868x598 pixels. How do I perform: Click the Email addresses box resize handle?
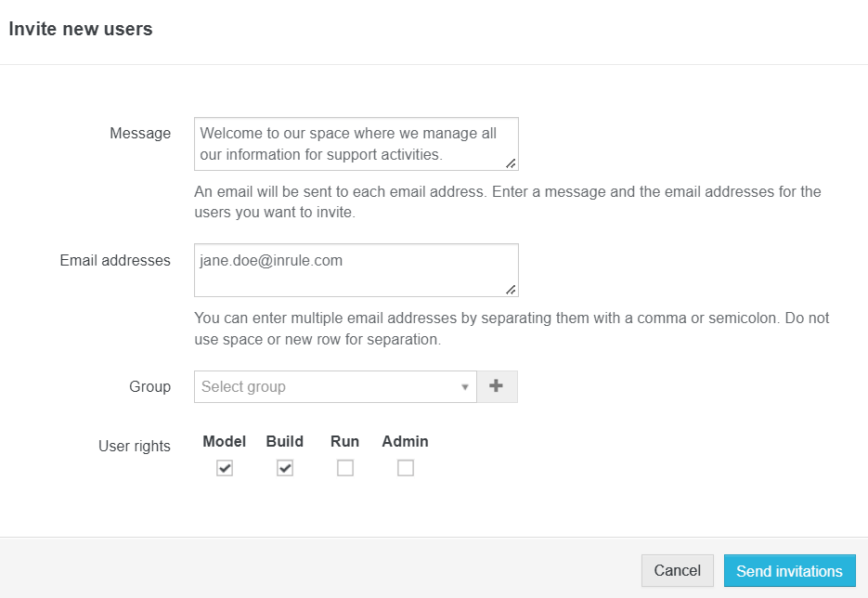(511, 289)
